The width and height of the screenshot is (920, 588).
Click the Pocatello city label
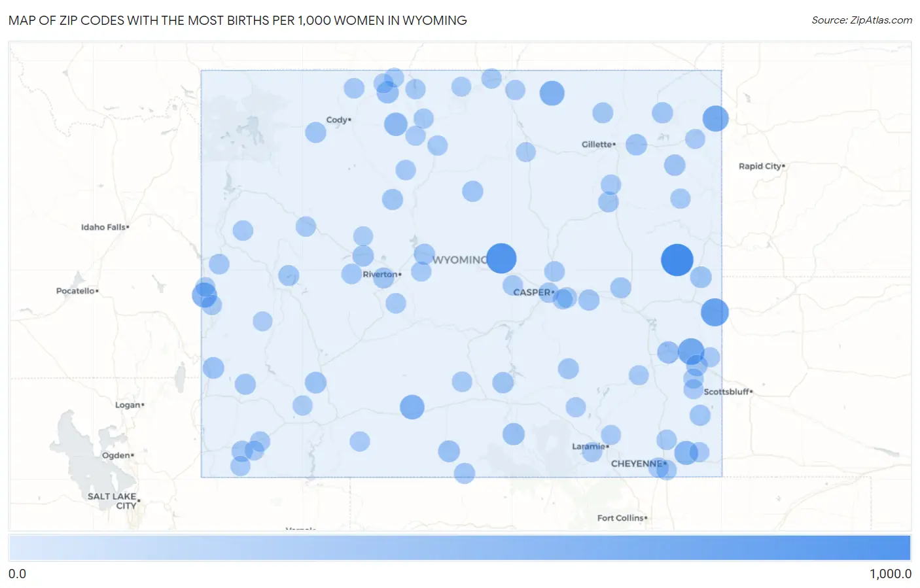pos(76,290)
